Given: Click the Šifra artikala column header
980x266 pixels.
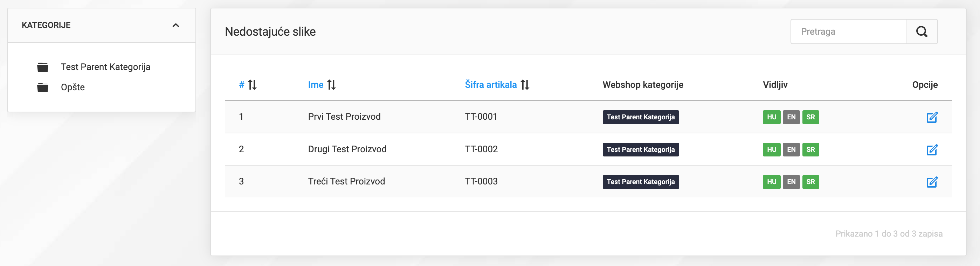Looking at the screenshot, I should (491, 85).
